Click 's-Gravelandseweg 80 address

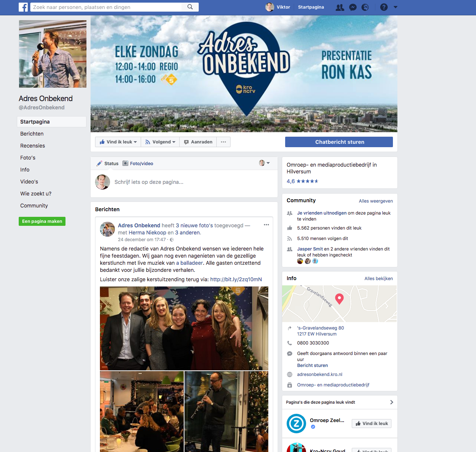(x=320, y=331)
